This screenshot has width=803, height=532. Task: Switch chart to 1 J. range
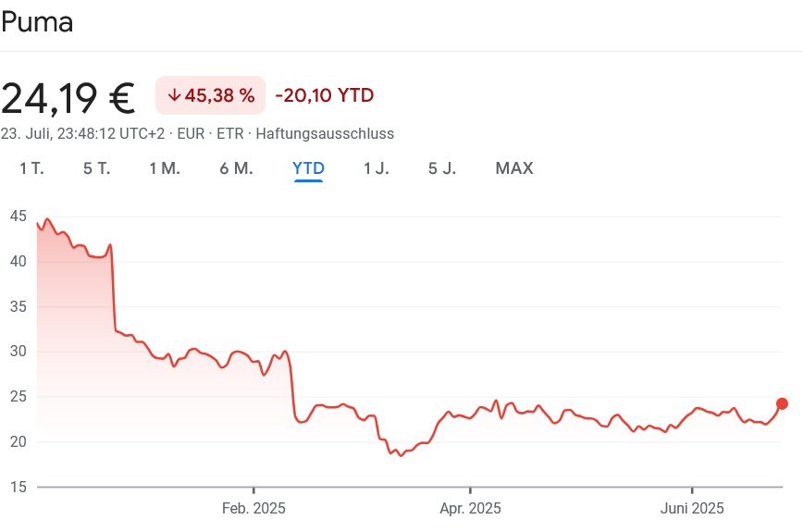tap(377, 168)
